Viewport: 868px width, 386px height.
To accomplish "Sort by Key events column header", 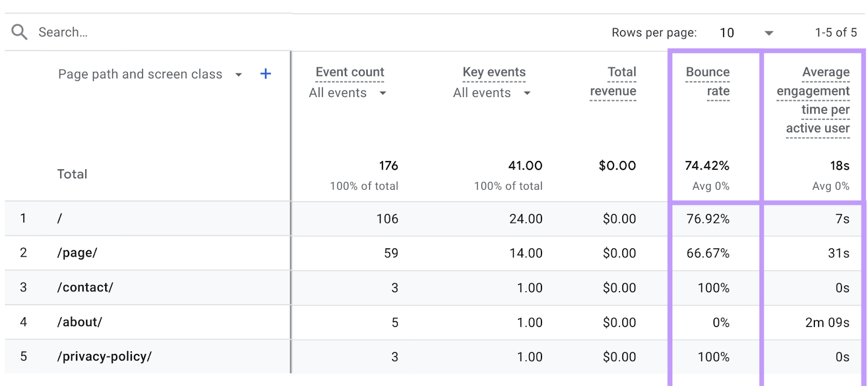I will tap(494, 72).
